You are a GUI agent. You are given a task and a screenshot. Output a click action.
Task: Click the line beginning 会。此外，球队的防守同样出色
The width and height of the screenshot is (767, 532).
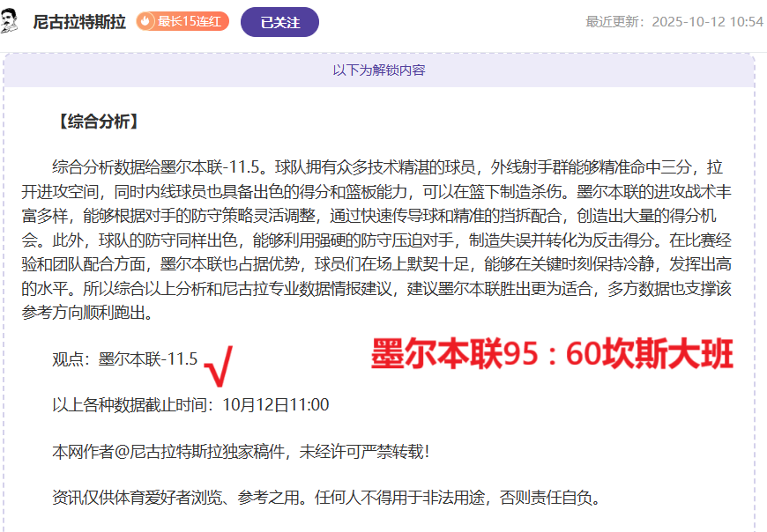pos(388,239)
